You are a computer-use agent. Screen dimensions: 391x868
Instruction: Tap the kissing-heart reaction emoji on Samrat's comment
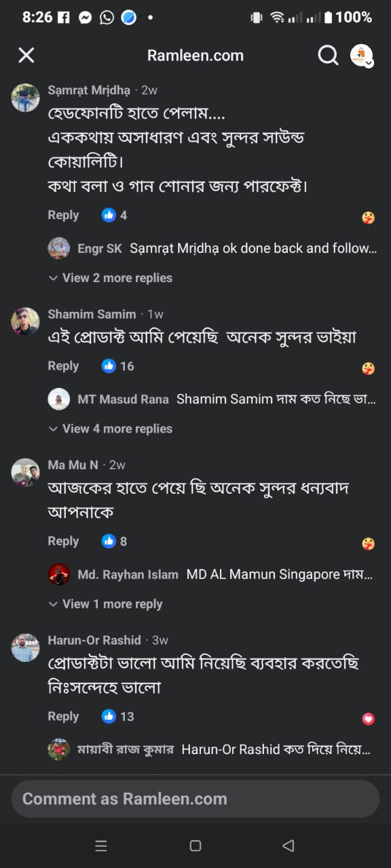click(368, 216)
